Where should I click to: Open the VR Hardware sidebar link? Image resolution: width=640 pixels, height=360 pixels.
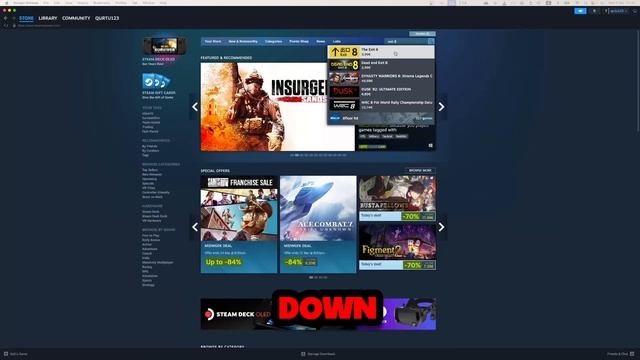151,220
